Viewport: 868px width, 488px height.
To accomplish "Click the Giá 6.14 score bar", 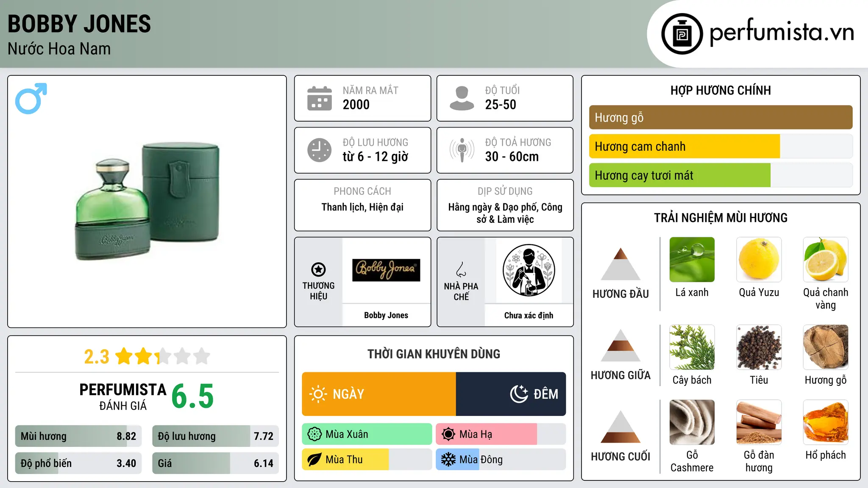I will (215, 463).
